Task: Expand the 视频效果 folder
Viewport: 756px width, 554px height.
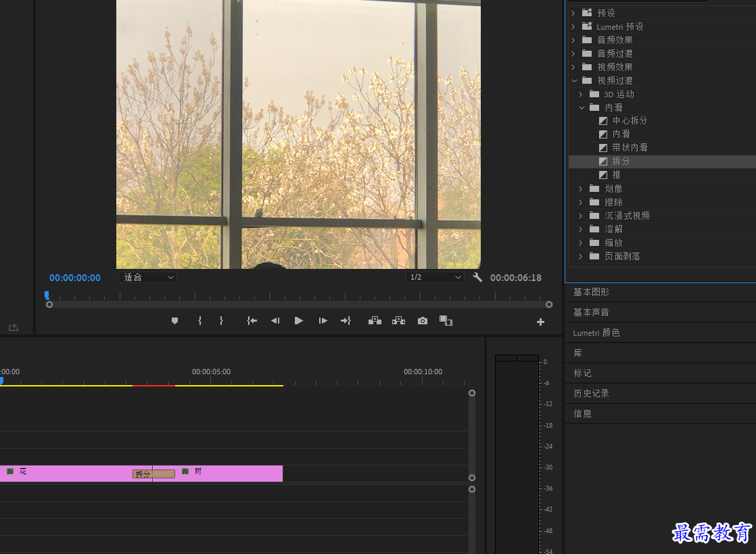Action: pos(573,67)
